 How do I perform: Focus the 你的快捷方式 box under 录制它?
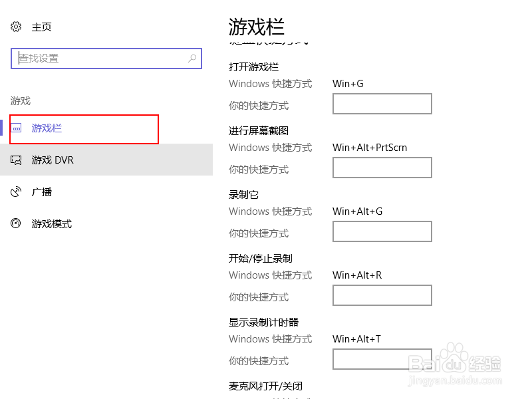point(382,231)
